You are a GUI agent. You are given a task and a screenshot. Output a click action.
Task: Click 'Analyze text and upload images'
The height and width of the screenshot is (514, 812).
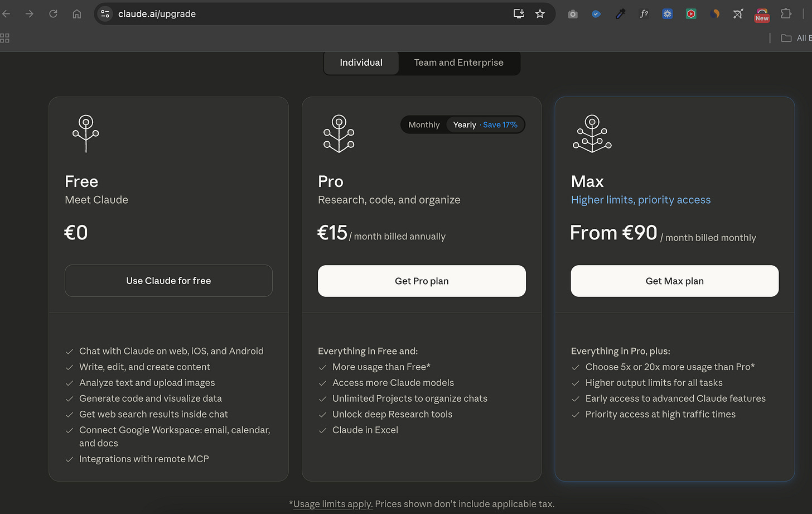click(x=147, y=383)
